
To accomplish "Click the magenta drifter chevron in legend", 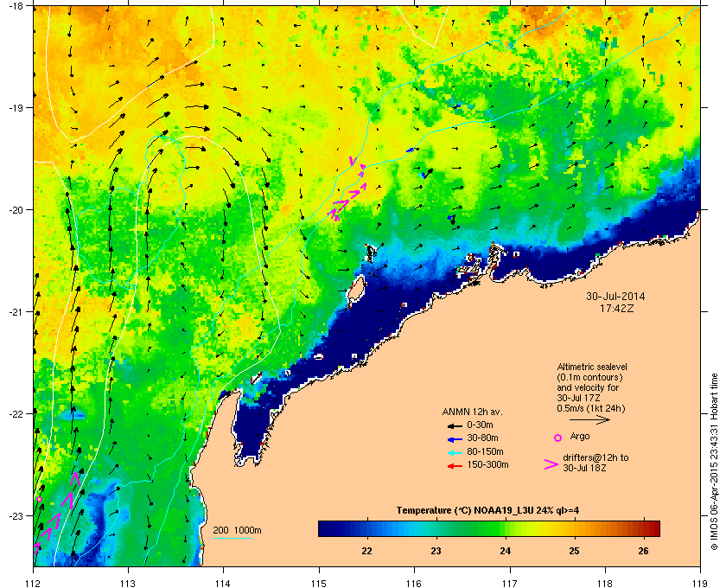I will pos(551,464).
